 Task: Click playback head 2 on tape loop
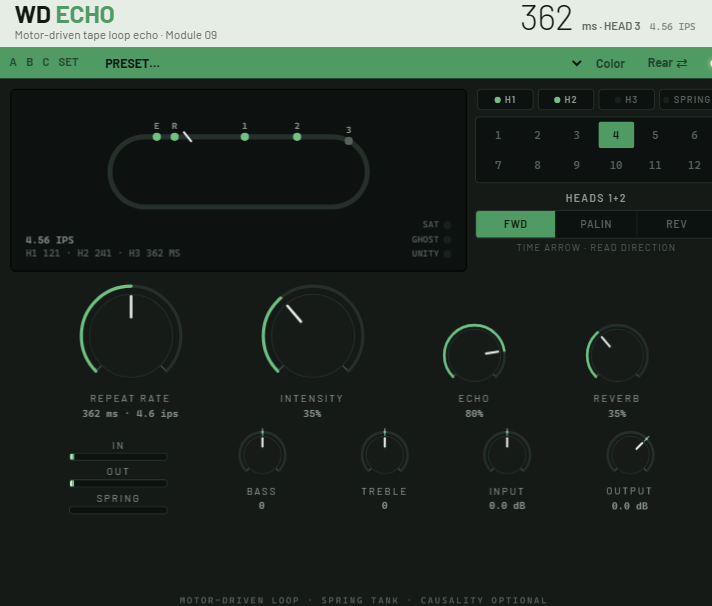tap(297, 137)
